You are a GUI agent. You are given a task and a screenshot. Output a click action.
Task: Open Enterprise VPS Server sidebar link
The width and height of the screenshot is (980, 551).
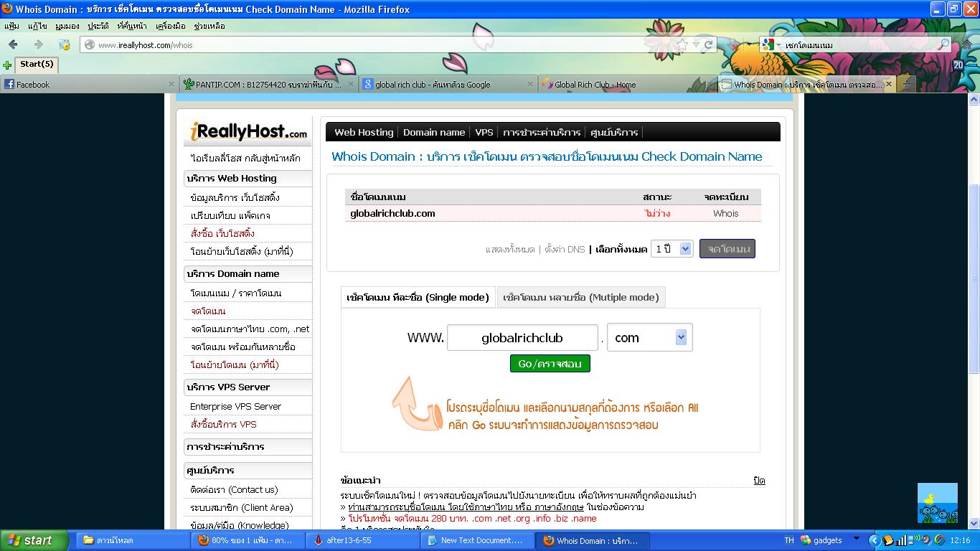(235, 406)
